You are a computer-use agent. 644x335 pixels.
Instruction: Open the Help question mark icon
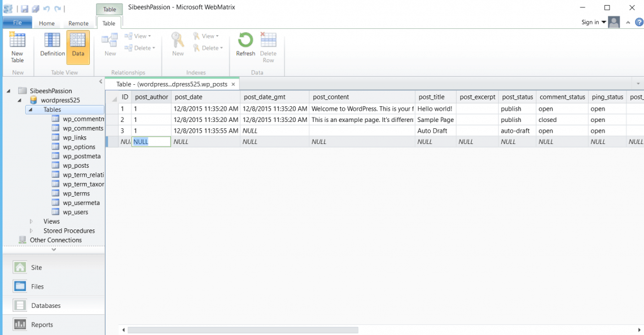click(x=639, y=22)
